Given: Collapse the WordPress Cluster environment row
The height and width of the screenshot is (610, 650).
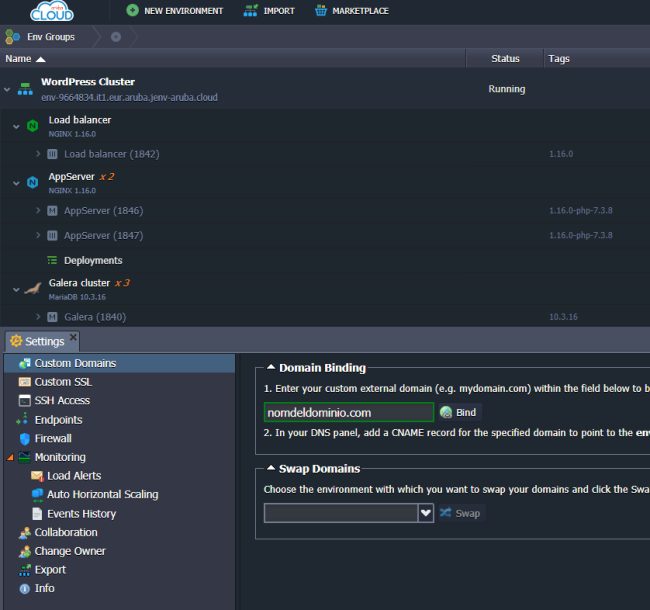Looking at the screenshot, I should coord(7,89).
